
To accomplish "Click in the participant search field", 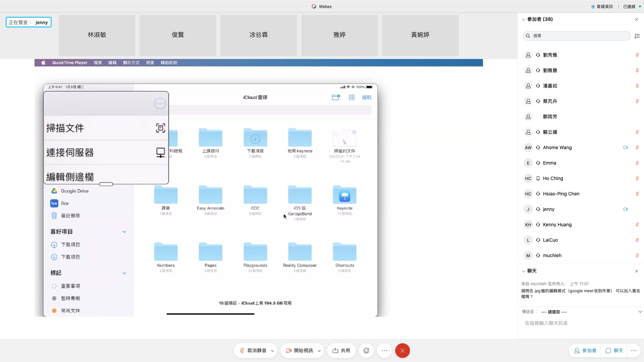I will [577, 36].
